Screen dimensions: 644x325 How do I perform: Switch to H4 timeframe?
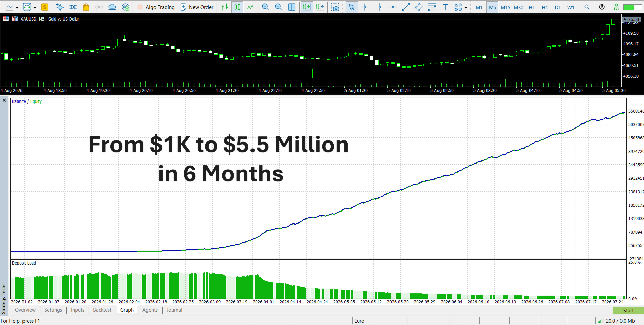click(x=545, y=7)
